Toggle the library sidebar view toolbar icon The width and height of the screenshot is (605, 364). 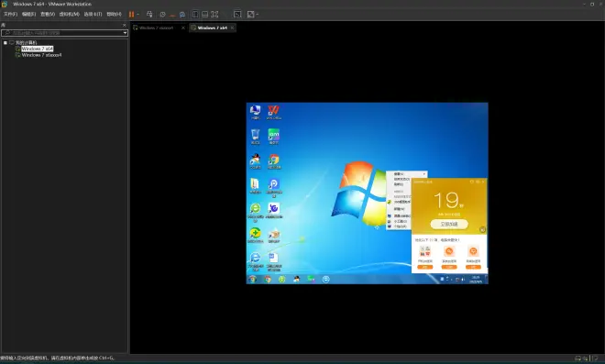pos(195,15)
